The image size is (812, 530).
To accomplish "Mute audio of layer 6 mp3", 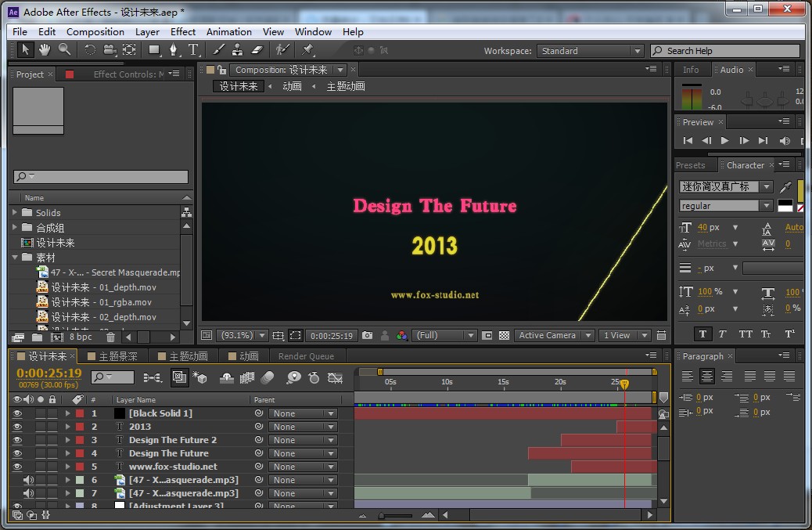I will 28,480.
